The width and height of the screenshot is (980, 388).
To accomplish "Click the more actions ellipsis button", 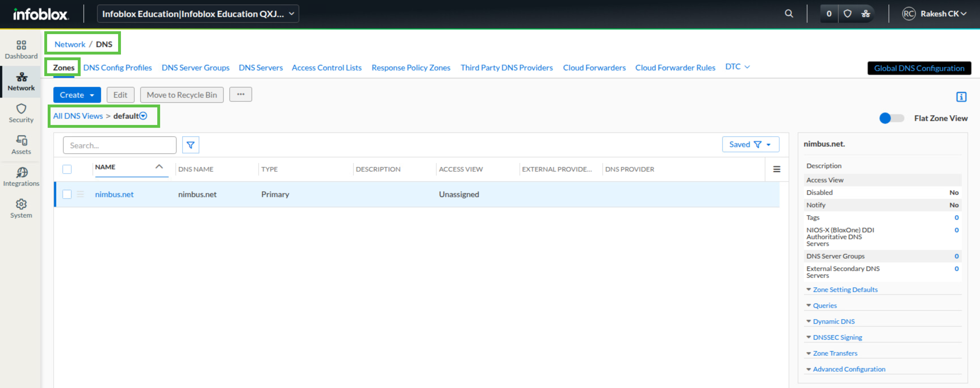I will (x=240, y=94).
